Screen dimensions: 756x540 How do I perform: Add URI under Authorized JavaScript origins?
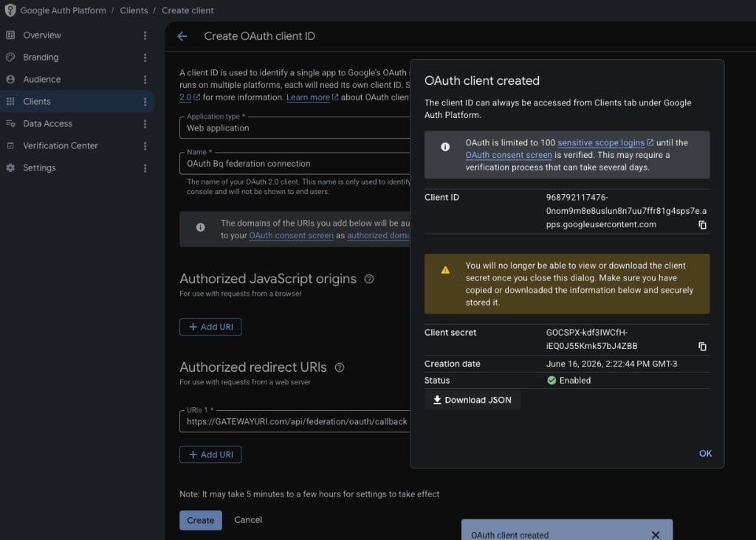point(210,327)
